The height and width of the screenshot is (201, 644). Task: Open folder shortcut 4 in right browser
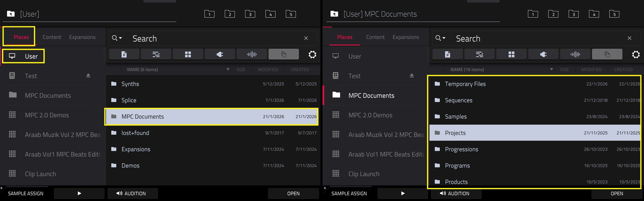pyautogui.click(x=594, y=14)
